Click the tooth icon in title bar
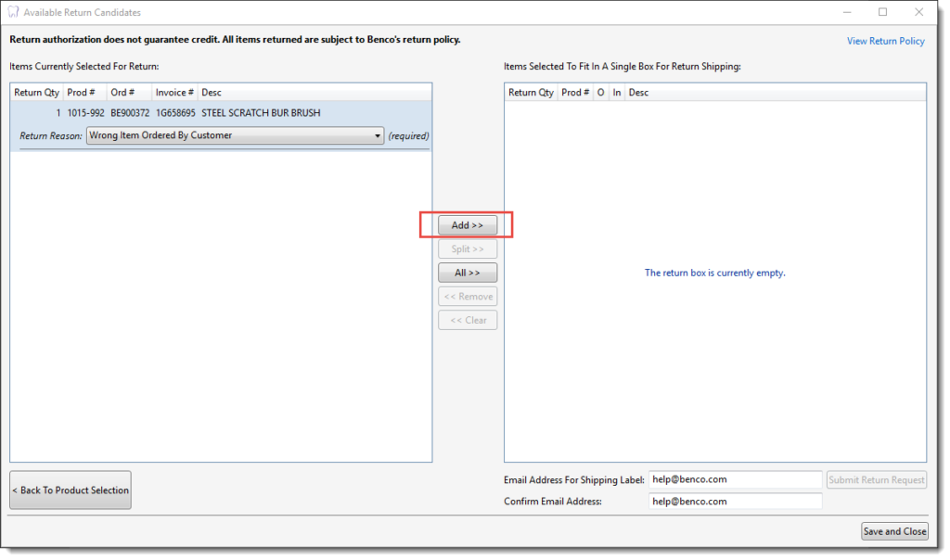This screenshot has height=560, width=950. [13, 13]
